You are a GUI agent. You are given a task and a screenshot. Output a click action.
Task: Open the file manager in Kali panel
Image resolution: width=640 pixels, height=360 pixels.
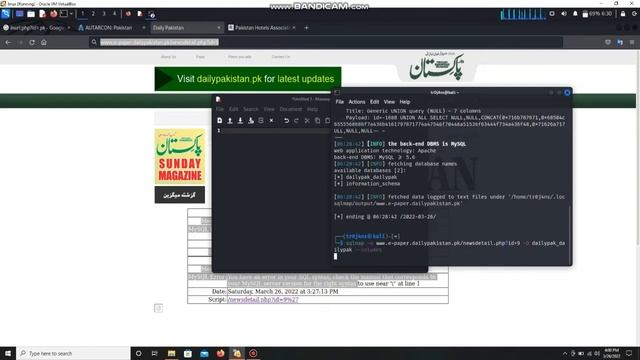click(x=31, y=14)
